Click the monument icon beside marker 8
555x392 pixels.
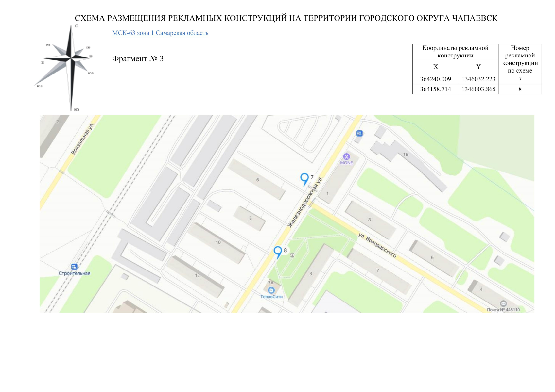click(292, 255)
